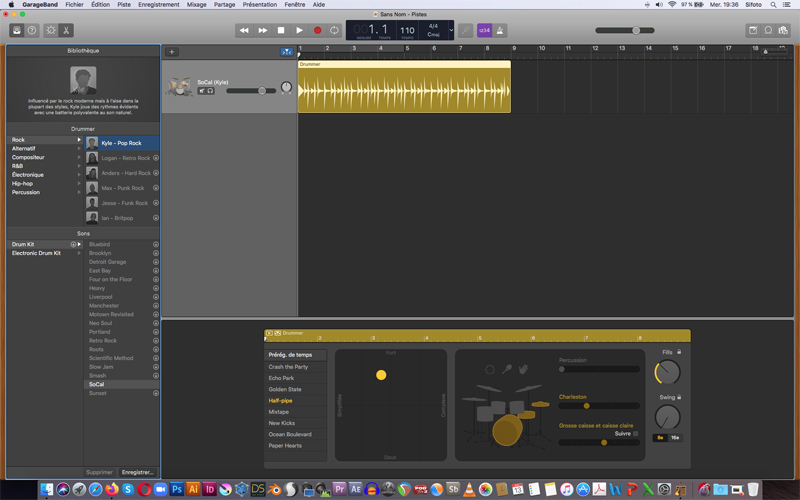Select the SoCal sound
Viewport: 800px width, 500px height.
[x=122, y=384]
